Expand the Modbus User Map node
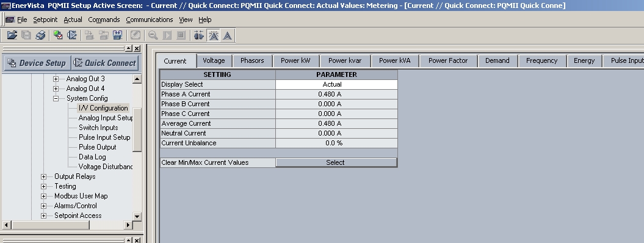 point(43,196)
